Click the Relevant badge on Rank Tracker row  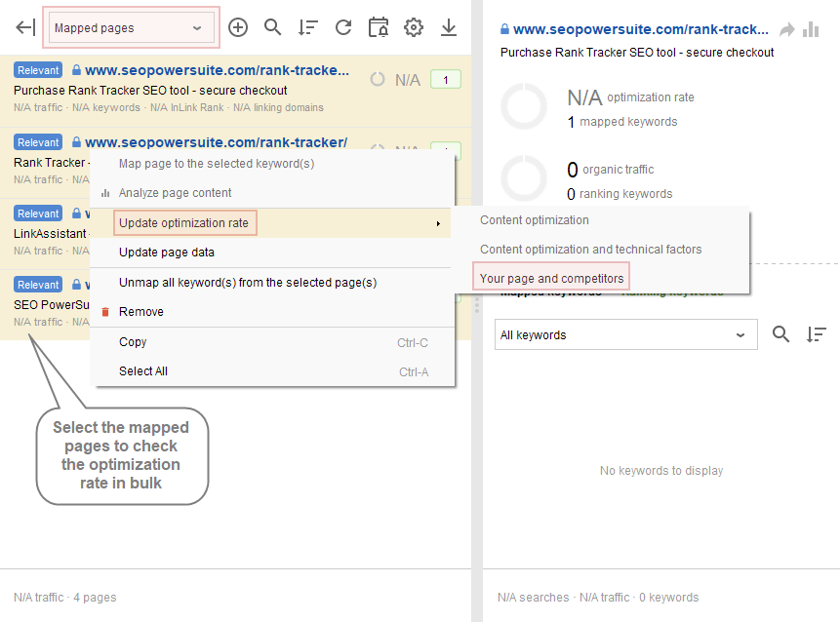[x=38, y=142]
